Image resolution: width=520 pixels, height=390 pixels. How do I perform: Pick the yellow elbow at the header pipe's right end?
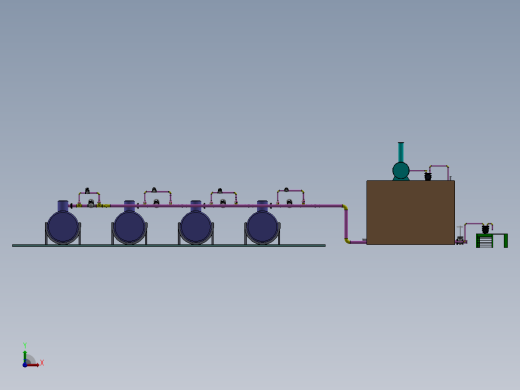pos(345,207)
